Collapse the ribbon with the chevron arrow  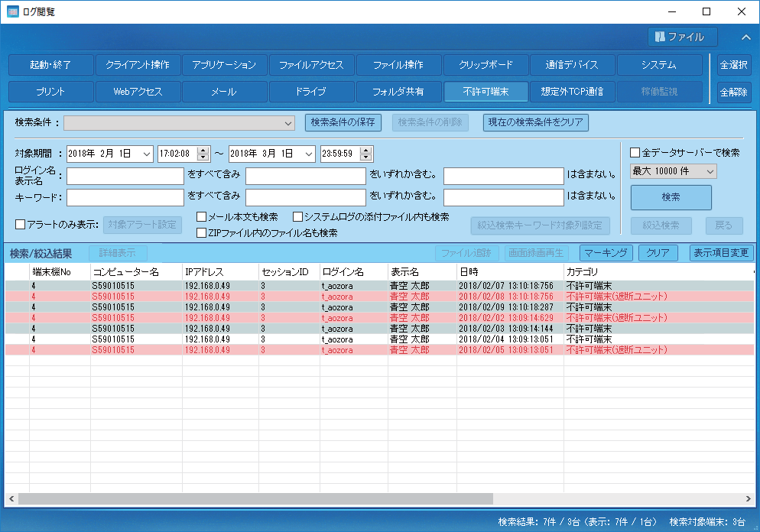tap(746, 37)
